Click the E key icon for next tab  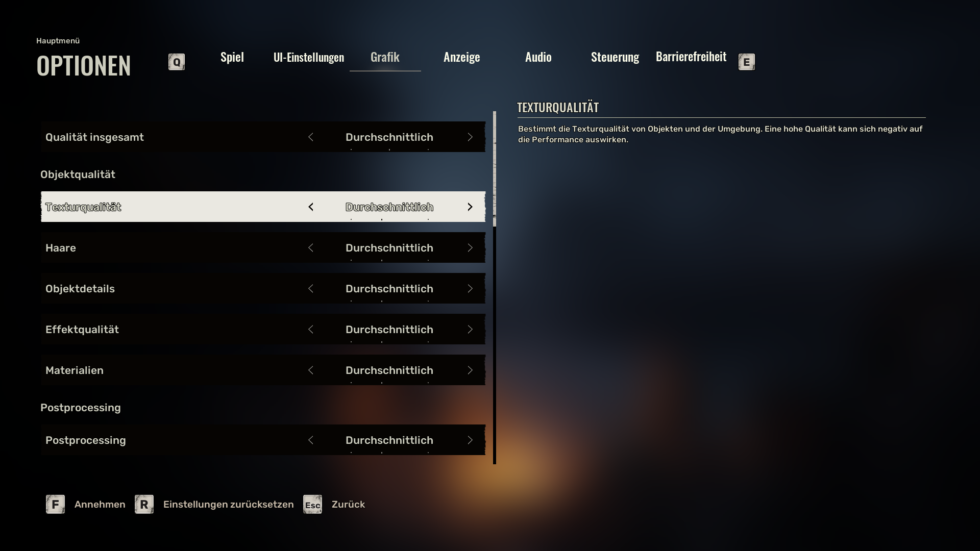pyautogui.click(x=746, y=62)
